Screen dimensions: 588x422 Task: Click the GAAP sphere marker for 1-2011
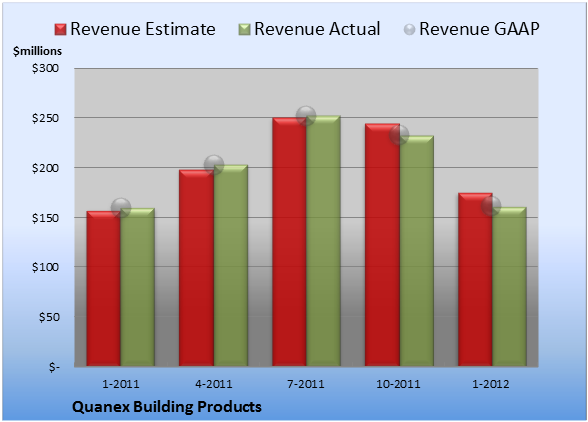[x=121, y=207]
